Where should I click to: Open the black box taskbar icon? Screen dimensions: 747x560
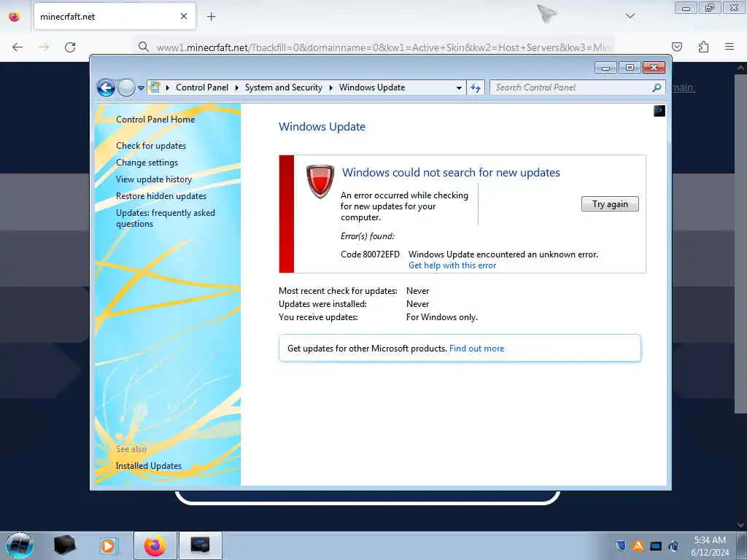tap(64, 545)
